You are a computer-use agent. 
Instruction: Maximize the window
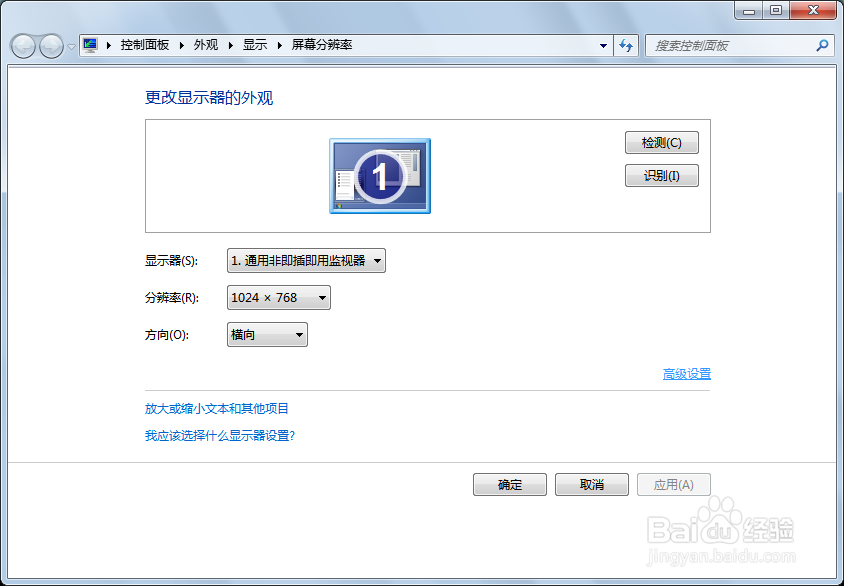[x=776, y=10]
